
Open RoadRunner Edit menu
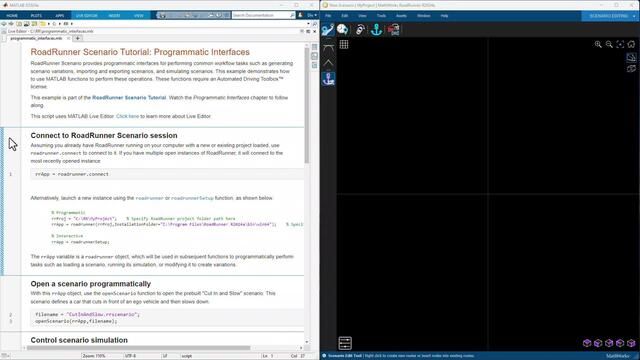(x=344, y=16)
